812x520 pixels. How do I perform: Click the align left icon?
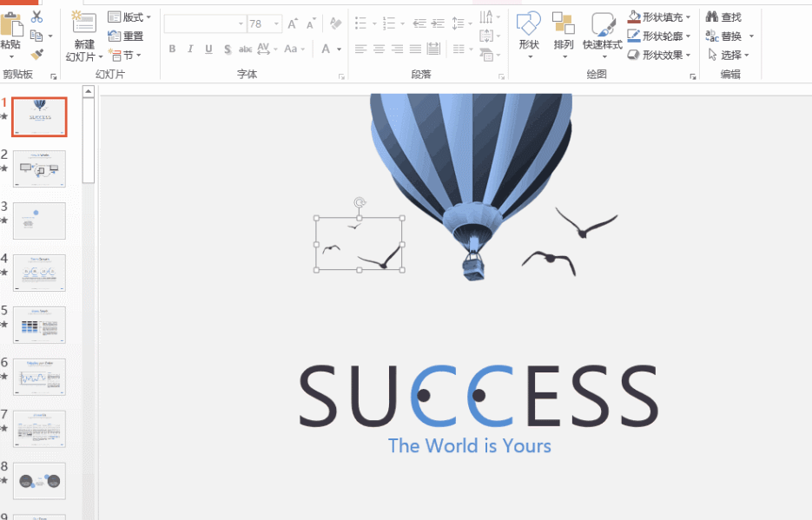[361, 49]
